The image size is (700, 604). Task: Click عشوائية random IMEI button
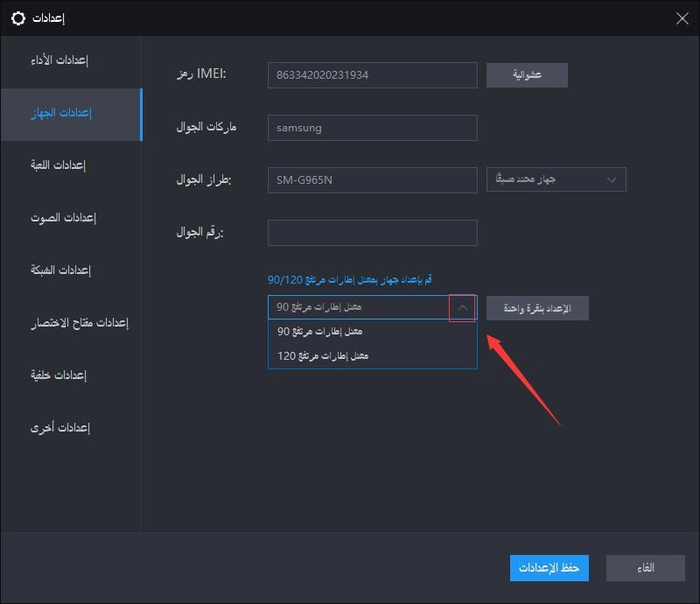527,75
